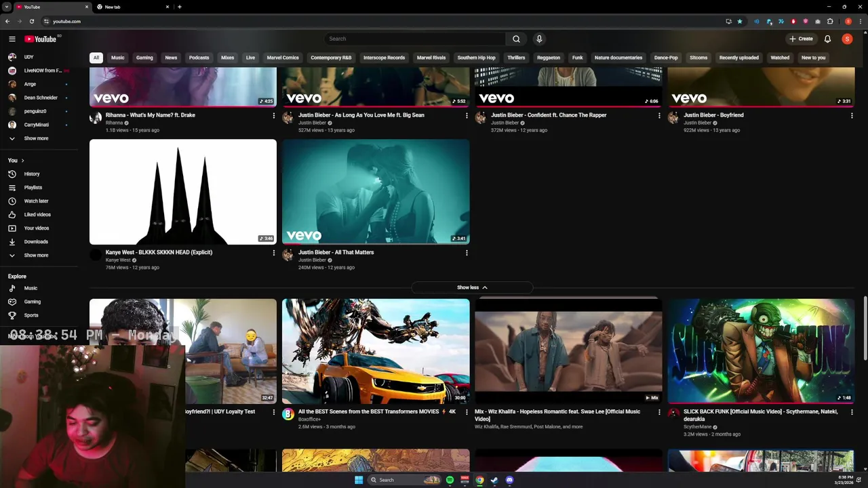Open Windows Start menu

click(x=359, y=480)
